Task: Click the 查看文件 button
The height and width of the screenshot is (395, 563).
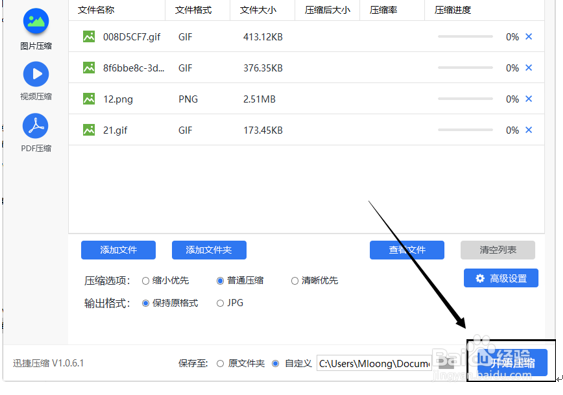Action: (x=407, y=250)
